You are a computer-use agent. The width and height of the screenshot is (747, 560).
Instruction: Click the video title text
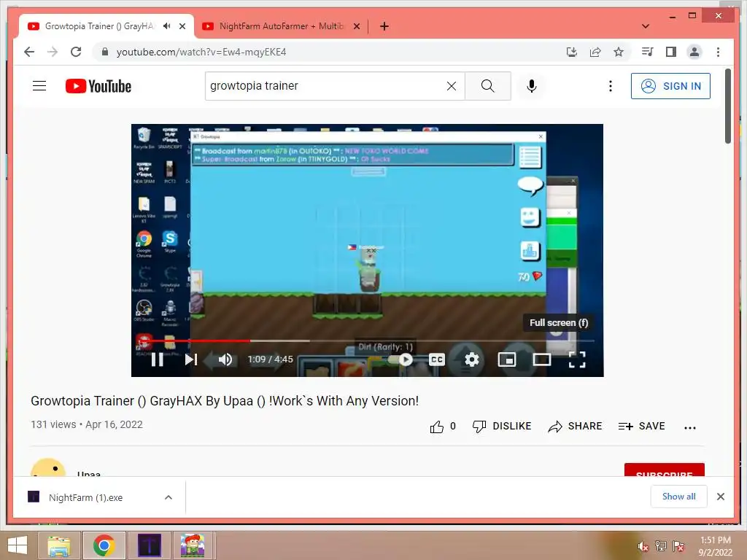225,401
